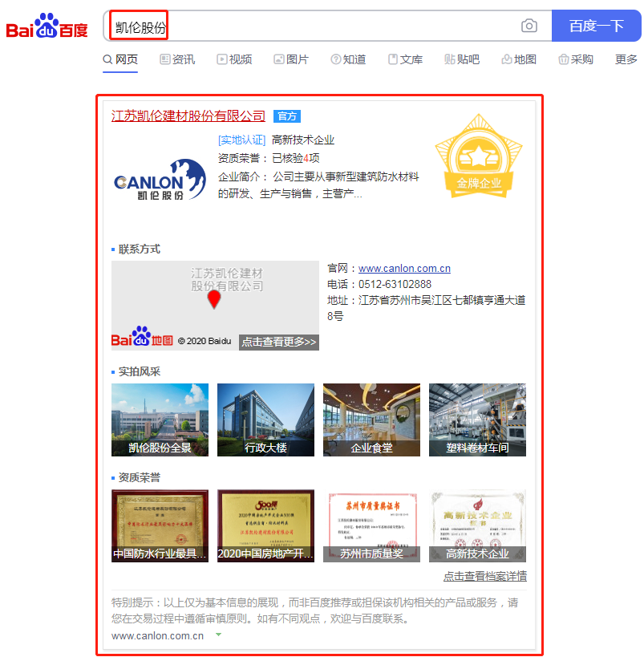Click 点击查看档案详情 link
Image resolution: width=644 pixels, height=657 pixels.
(x=484, y=576)
